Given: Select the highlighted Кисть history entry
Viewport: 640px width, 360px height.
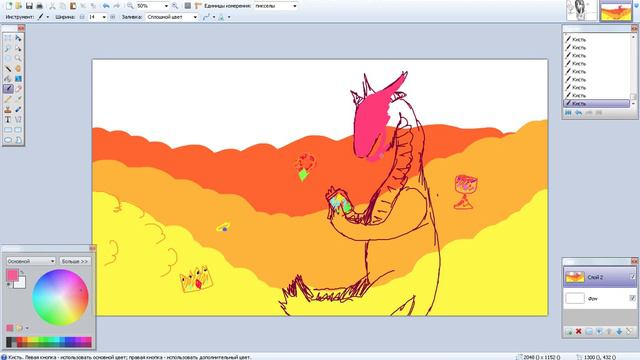Looking at the screenshot, I should tap(597, 104).
